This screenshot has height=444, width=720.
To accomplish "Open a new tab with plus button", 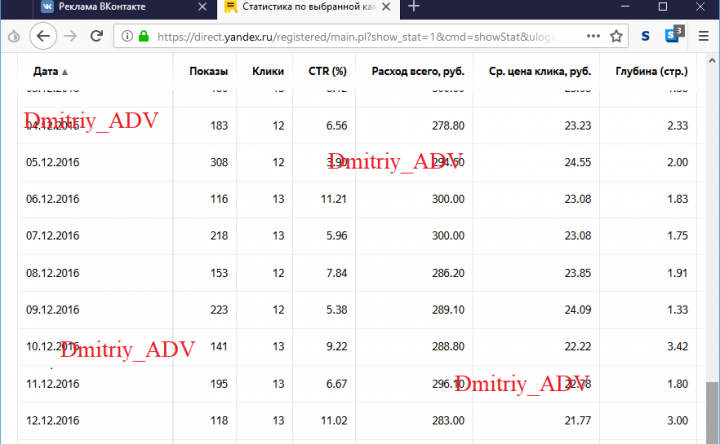I will click(414, 6).
